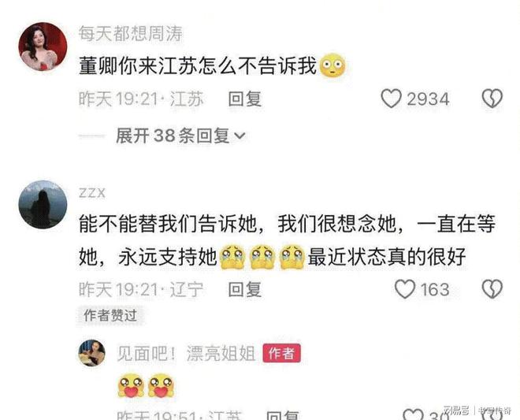The image size is (520, 420).
Task: Click chevron next to 38条回复
Action: click(240, 136)
